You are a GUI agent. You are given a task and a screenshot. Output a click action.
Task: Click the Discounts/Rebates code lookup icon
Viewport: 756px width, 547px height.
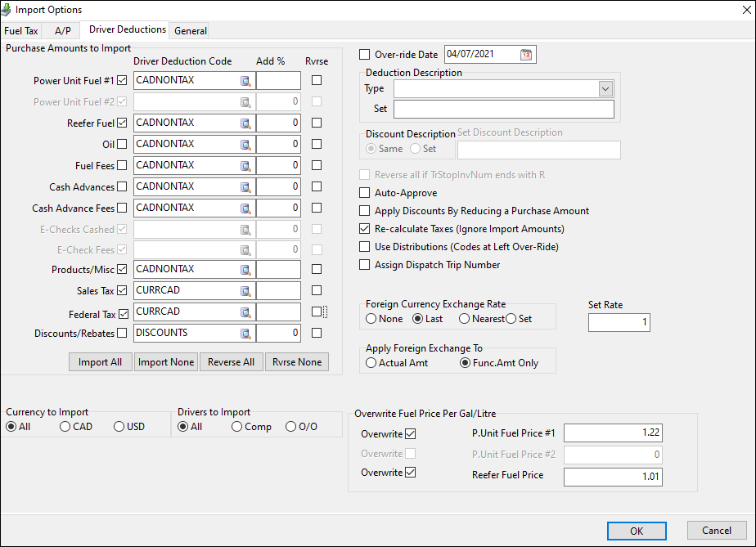(x=245, y=334)
